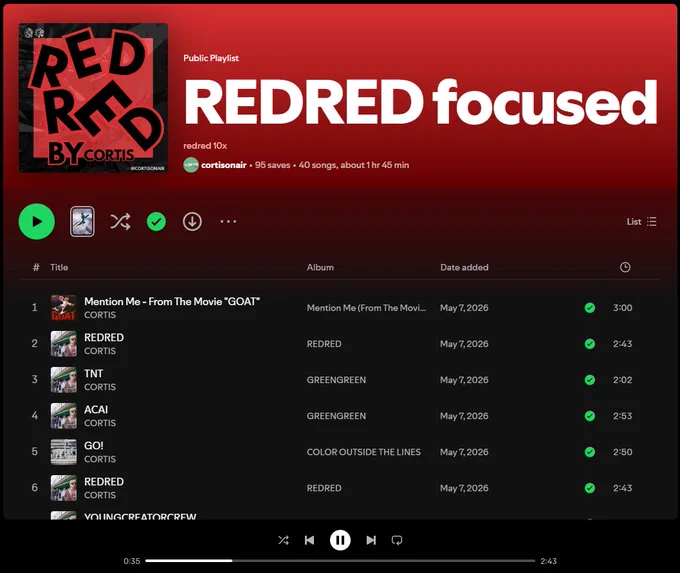
Task: Click the ACAI track cover art
Action: 64,416
